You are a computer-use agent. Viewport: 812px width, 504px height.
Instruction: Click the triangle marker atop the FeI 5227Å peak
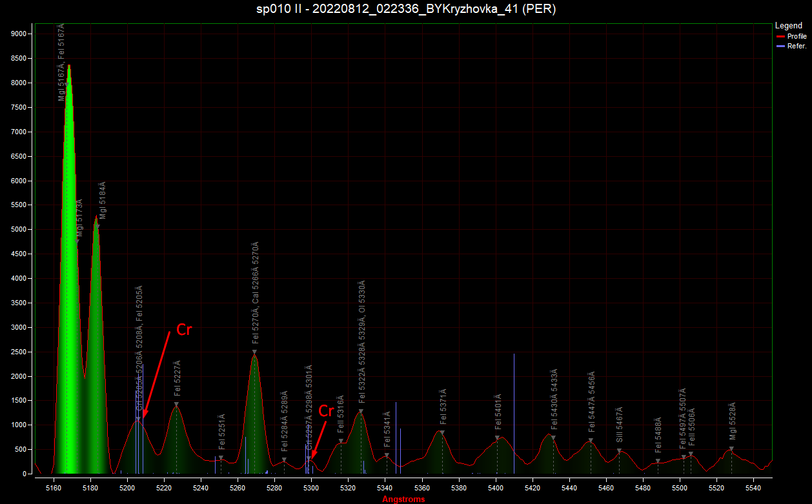coord(176,405)
